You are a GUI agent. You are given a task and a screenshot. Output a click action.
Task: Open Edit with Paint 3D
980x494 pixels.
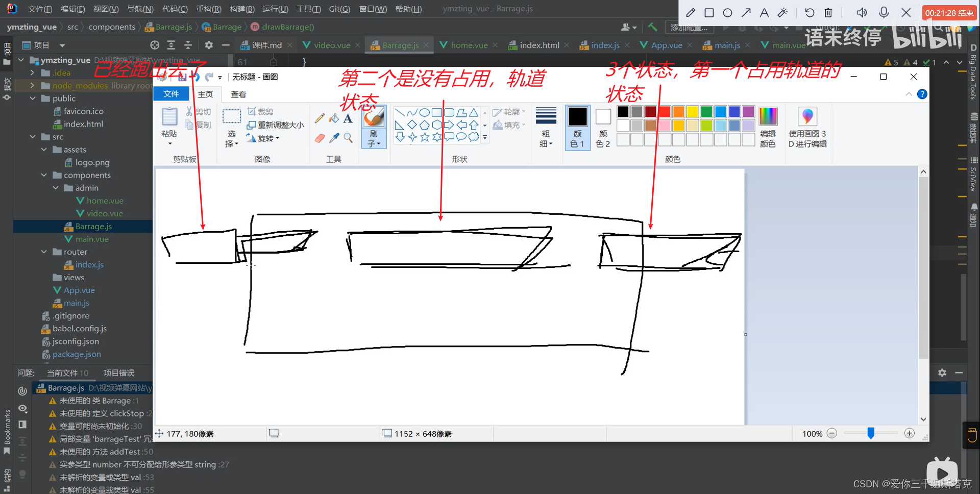pos(807,128)
